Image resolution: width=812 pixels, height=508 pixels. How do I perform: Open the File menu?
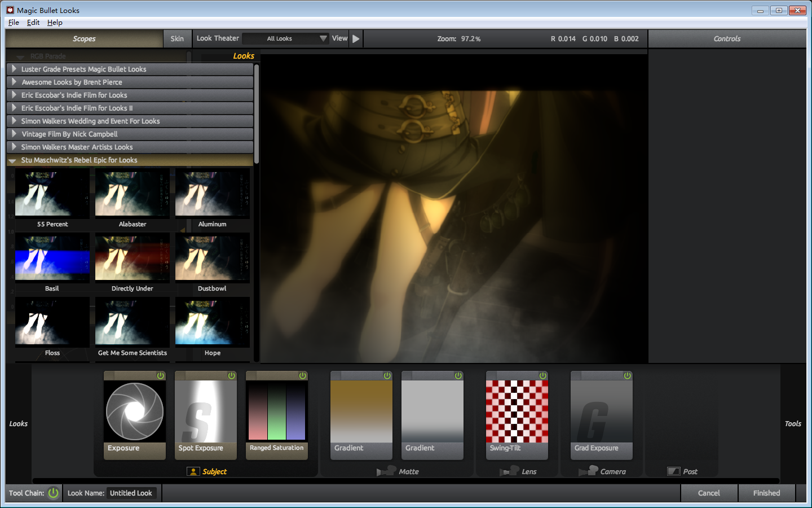coord(14,23)
